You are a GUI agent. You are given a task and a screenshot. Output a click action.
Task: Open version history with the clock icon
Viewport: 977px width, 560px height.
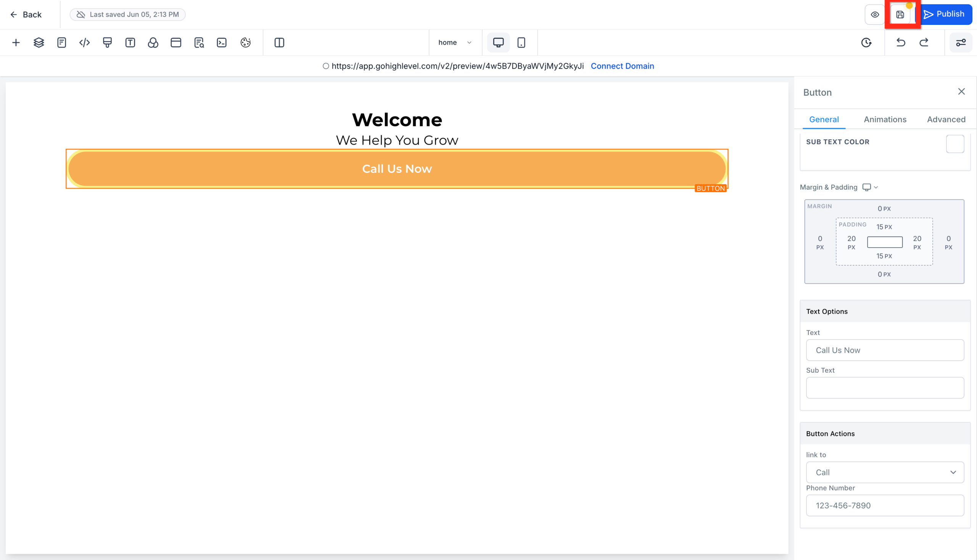tap(866, 42)
